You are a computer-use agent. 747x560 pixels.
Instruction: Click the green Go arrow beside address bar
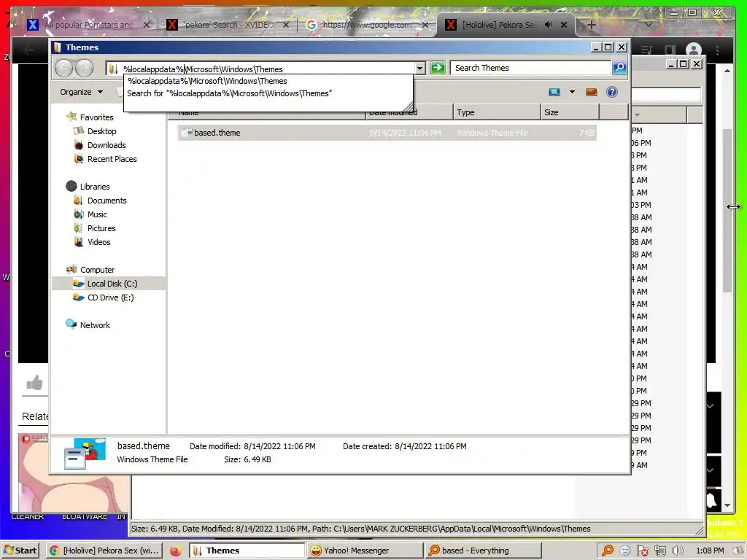438,68
